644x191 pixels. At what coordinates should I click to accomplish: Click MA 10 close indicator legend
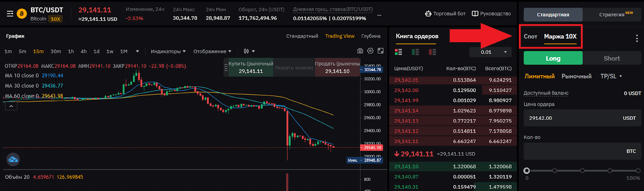click(x=34, y=76)
